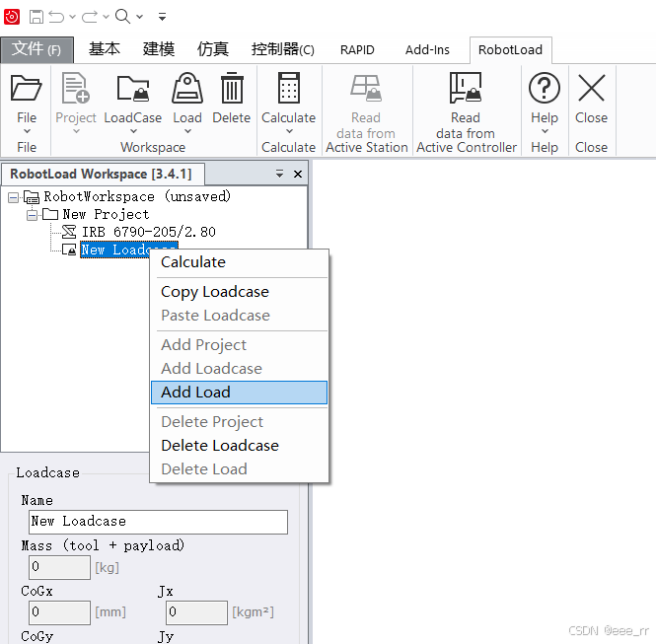Screen dimensions: 656x644
Task: Select the RobotLoad ribbon tab
Action: [510, 49]
